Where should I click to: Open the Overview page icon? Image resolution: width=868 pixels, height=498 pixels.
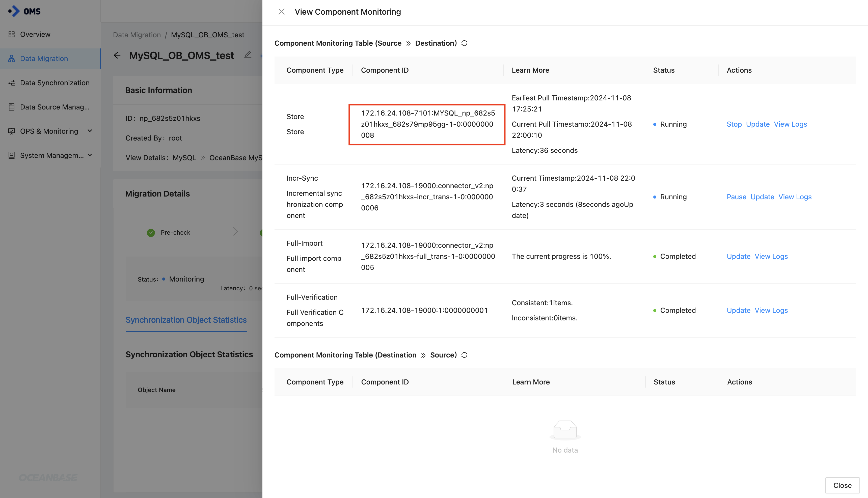coord(12,34)
